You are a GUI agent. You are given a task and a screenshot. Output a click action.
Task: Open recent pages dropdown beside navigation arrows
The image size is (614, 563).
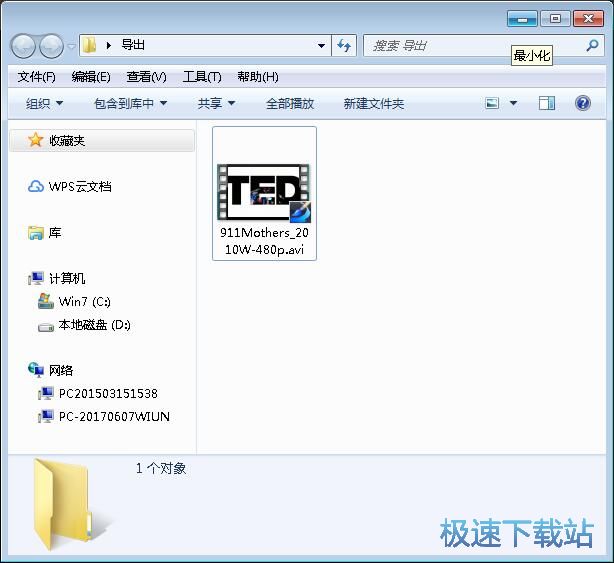pos(71,47)
